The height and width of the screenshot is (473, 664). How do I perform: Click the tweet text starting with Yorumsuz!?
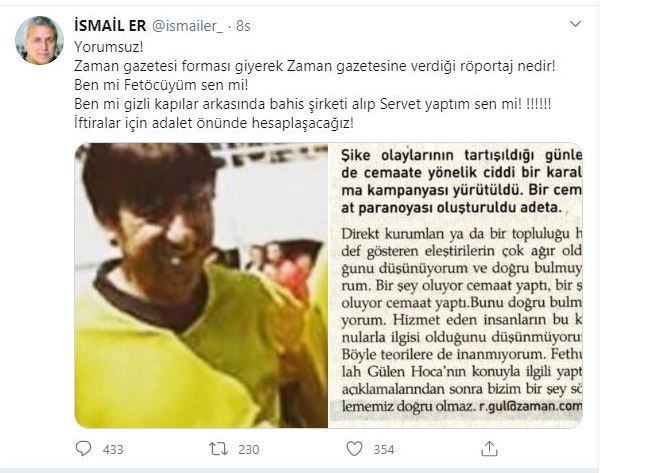109,47
